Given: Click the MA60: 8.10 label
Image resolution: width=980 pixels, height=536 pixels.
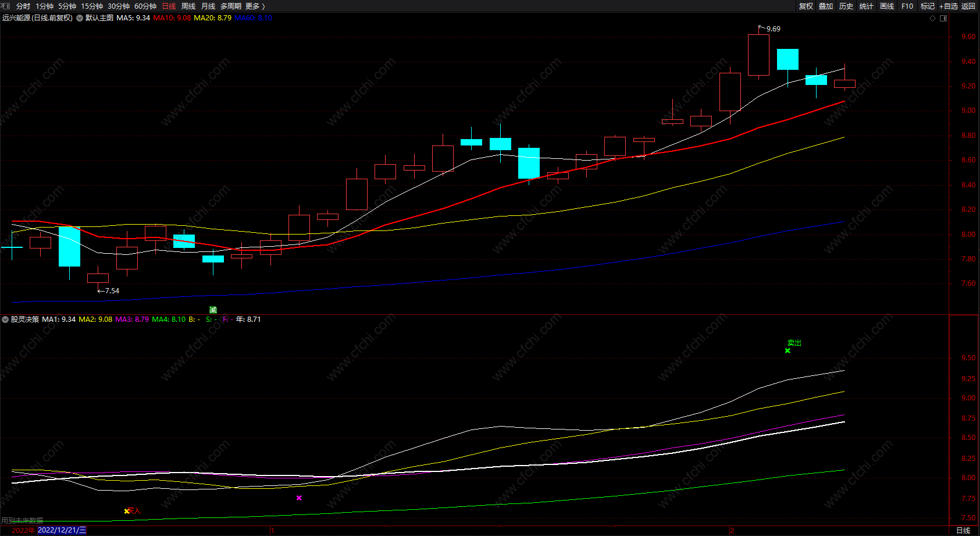Looking at the screenshot, I should click(x=253, y=18).
